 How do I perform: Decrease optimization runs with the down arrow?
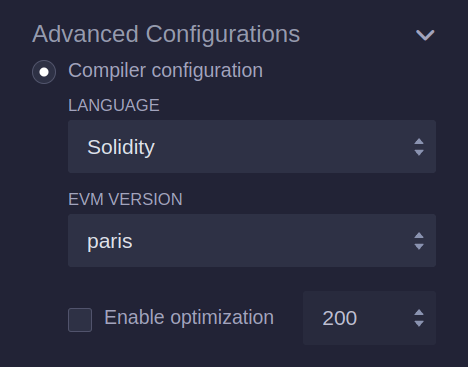[x=419, y=323]
